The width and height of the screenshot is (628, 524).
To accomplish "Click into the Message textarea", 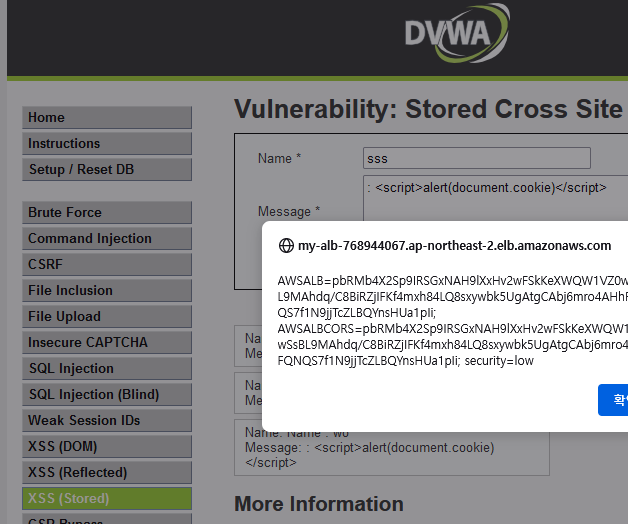I will [x=495, y=198].
